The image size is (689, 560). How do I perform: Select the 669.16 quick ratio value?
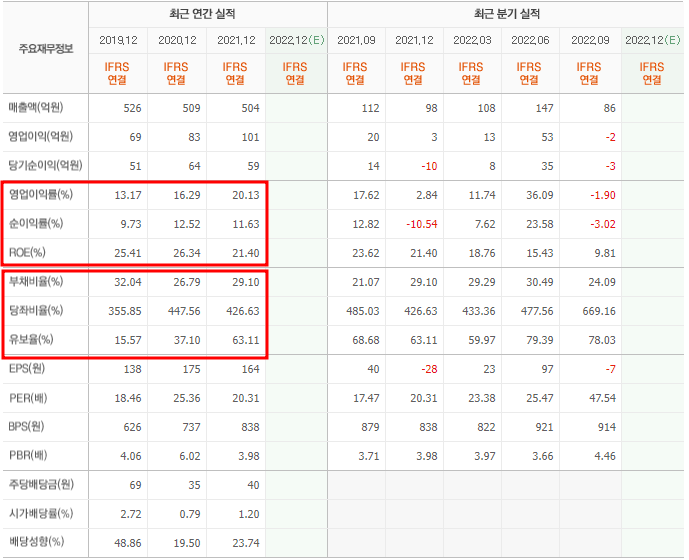[599, 311]
